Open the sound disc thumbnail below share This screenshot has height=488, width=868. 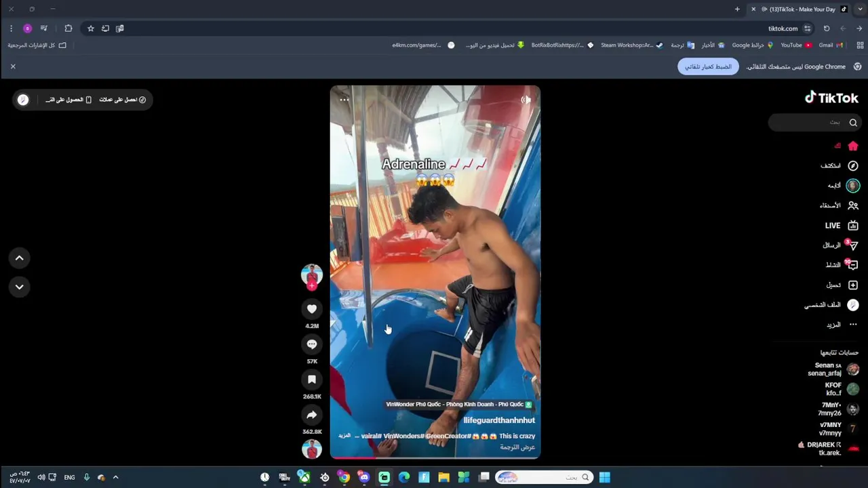(x=312, y=449)
